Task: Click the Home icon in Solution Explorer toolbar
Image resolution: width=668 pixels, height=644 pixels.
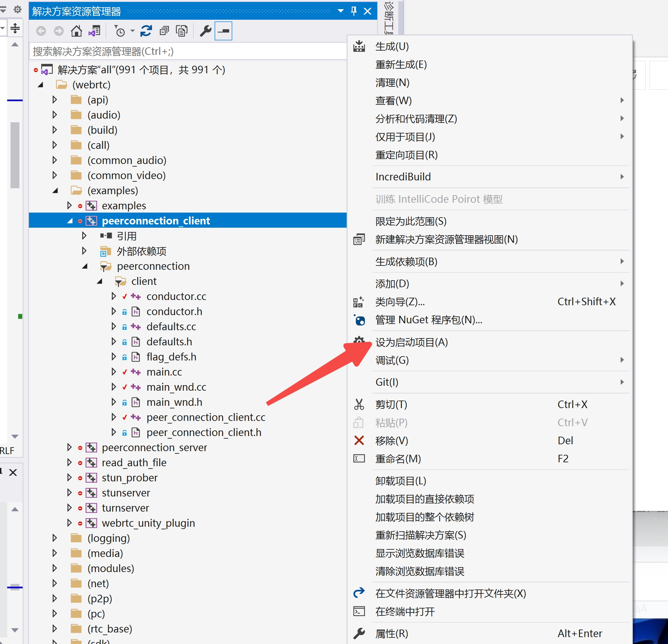Action: tap(76, 31)
